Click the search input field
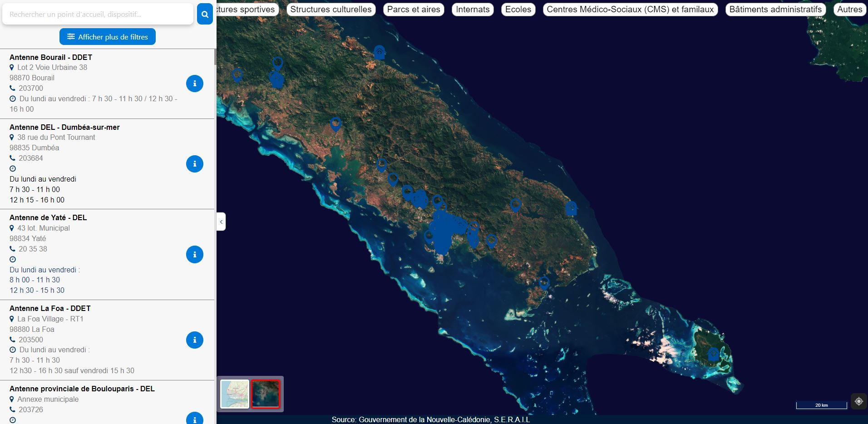This screenshot has width=868, height=424. tap(98, 15)
